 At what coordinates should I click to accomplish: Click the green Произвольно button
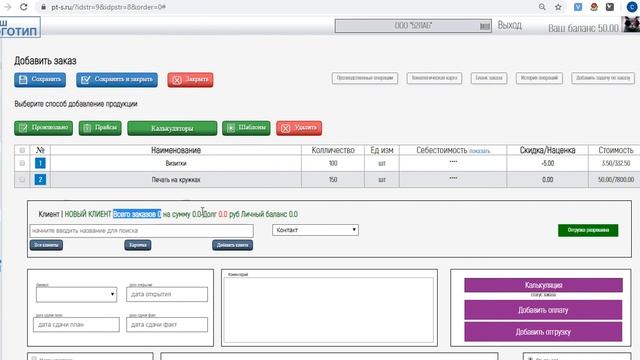pos(43,128)
